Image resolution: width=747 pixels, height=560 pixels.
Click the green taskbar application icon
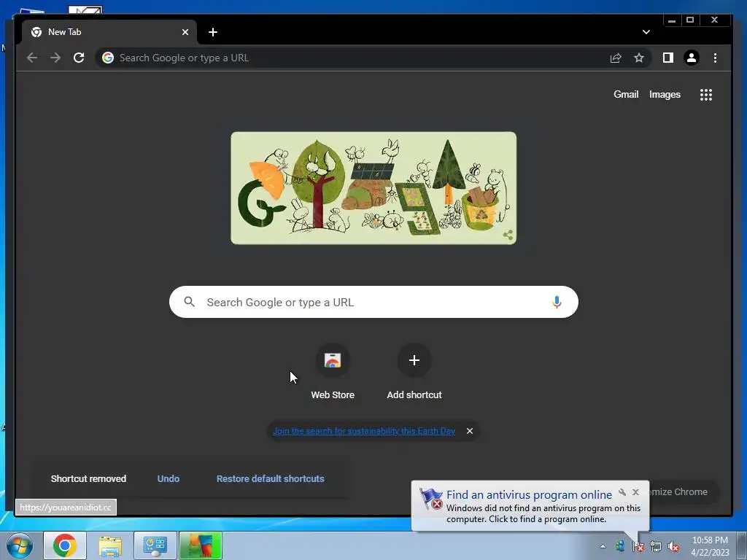pyautogui.click(x=201, y=545)
